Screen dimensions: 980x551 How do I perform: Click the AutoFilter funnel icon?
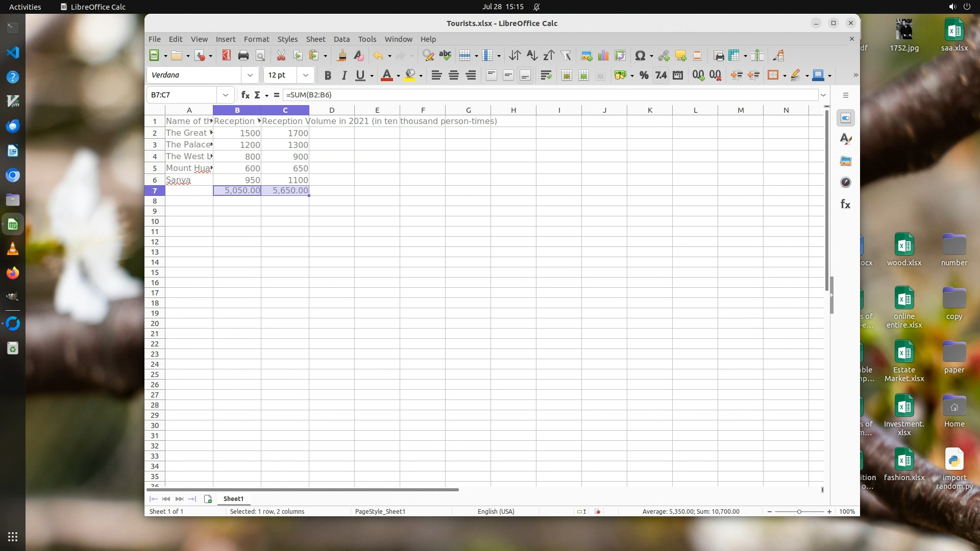(566, 56)
